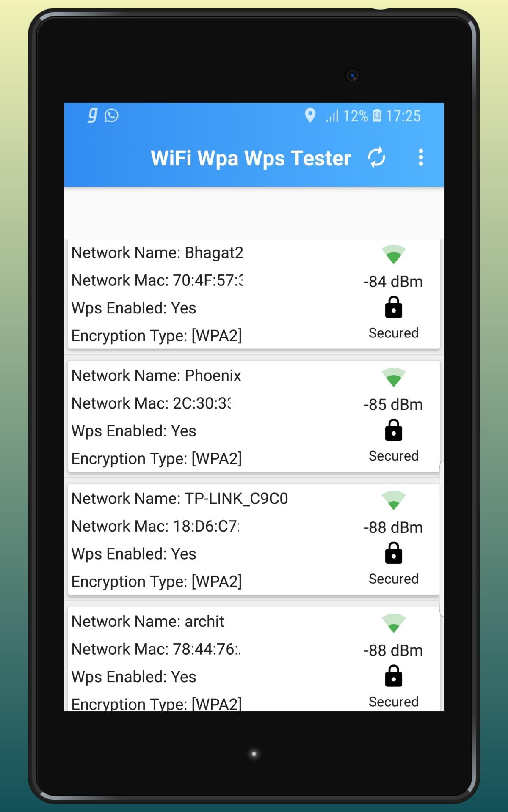The width and height of the screenshot is (508, 812).
Task: Open the TP-LINK_C9C0 network entry
Action: 254,540
